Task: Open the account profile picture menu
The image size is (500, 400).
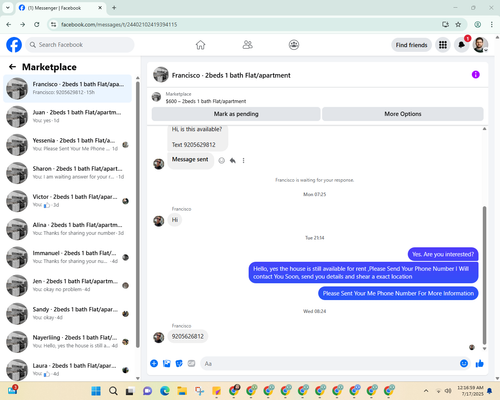Action: click(x=480, y=45)
